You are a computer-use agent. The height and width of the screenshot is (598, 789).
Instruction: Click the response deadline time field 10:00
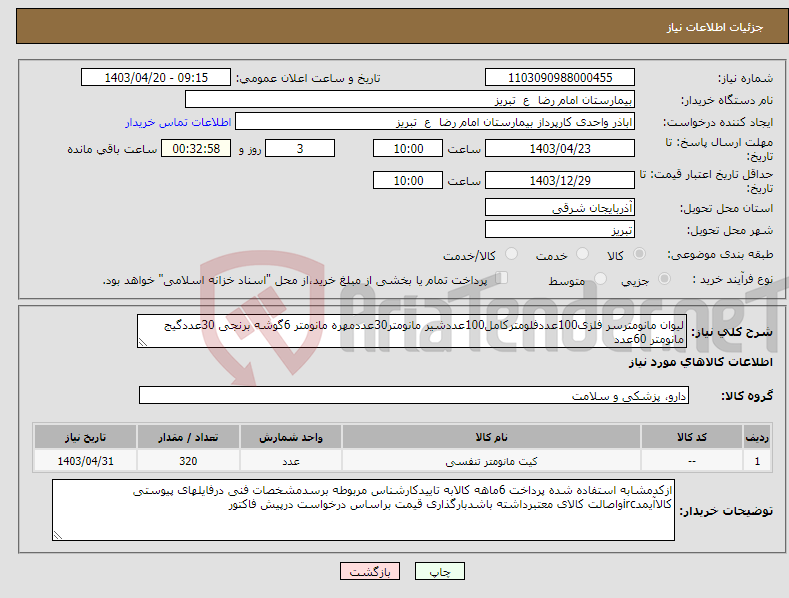pos(408,148)
